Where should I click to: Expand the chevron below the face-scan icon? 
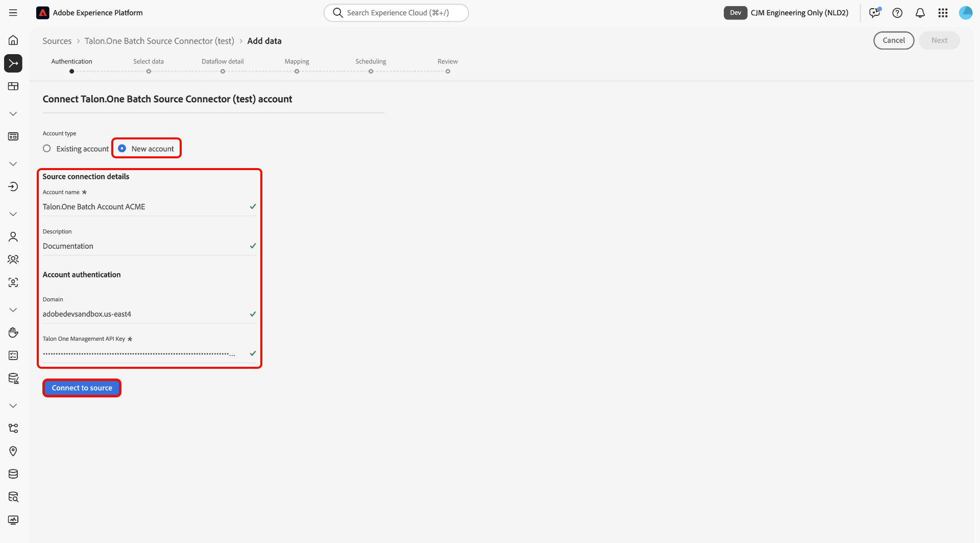click(x=13, y=310)
